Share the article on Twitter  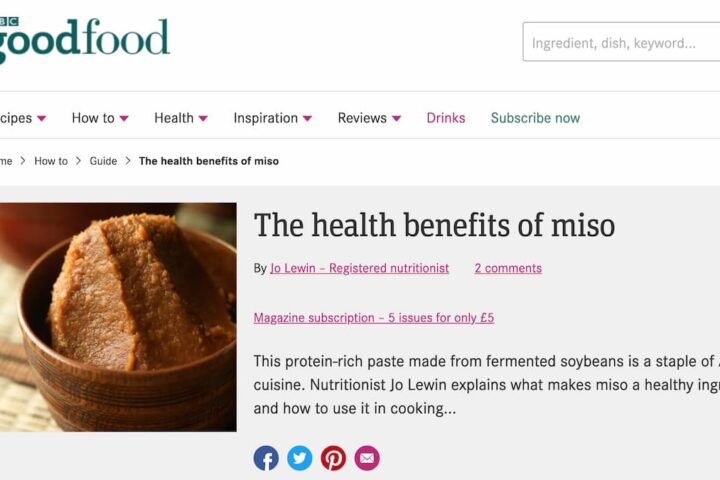click(x=299, y=458)
